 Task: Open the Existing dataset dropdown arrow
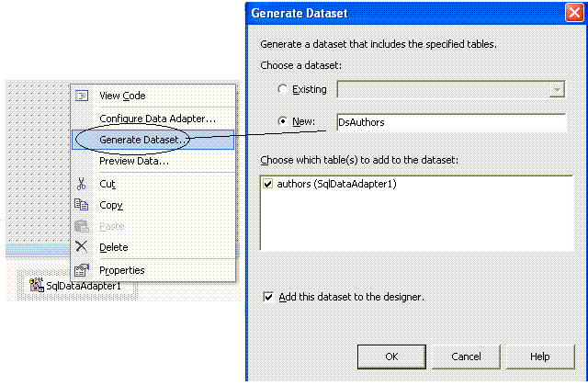[x=557, y=90]
